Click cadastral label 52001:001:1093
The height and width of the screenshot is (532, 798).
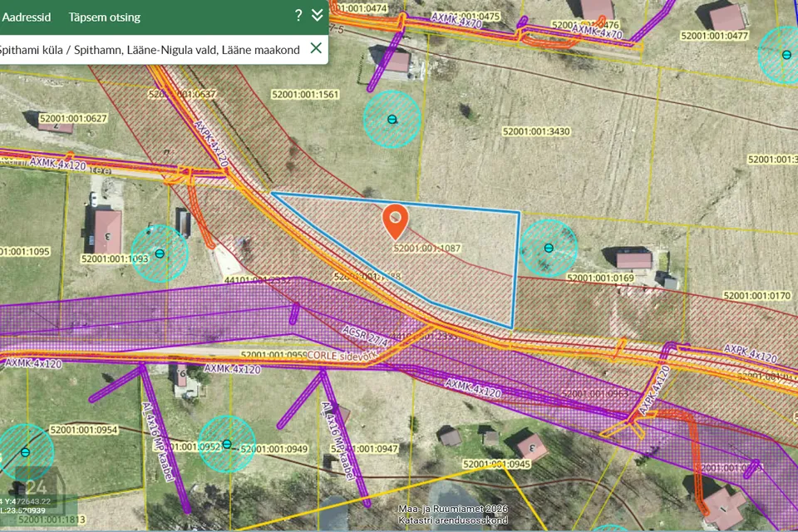(115, 259)
